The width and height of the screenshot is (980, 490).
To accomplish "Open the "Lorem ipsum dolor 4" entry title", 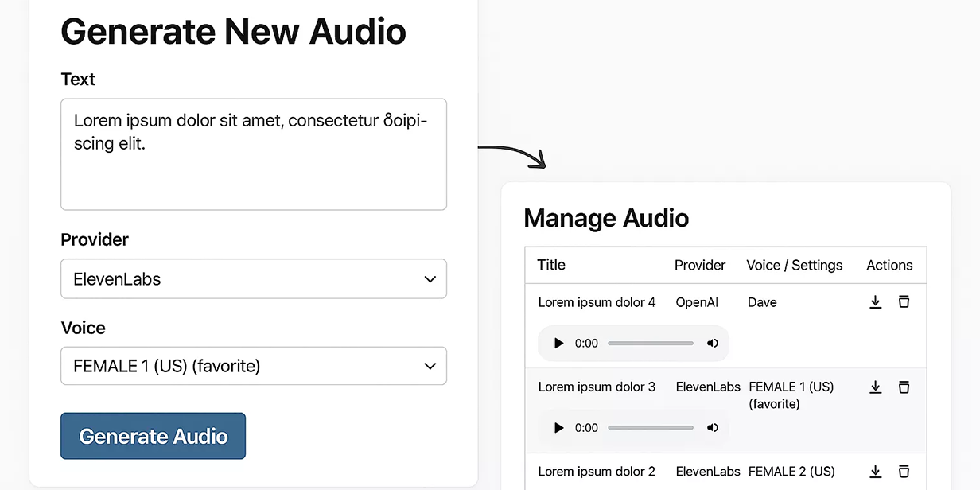I will point(597,302).
